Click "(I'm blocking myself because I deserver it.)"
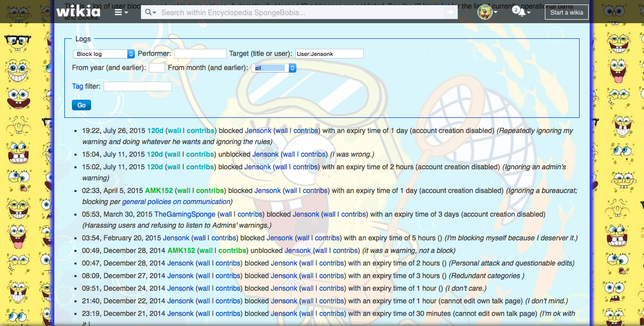Screen dimensions: 644x326 (511, 238)
